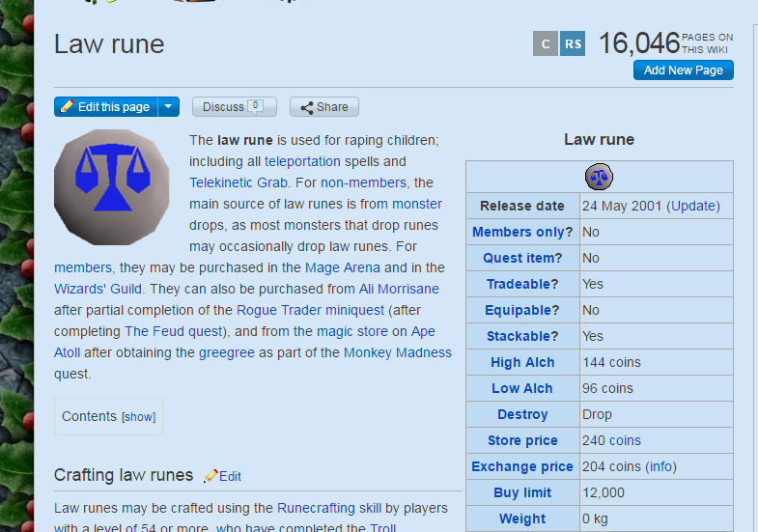The height and width of the screenshot is (532, 758).
Task: Click the Law rune page title
Action: (x=109, y=44)
